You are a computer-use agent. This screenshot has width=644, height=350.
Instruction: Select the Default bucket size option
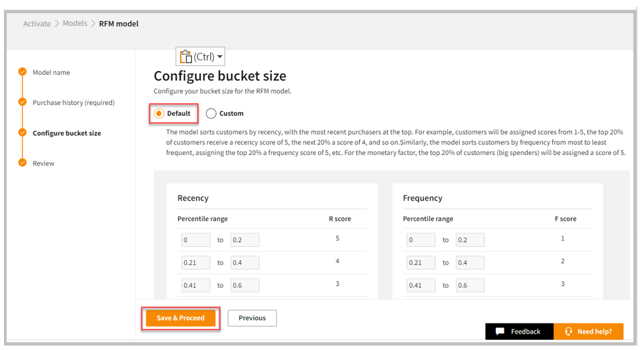pos(159,113)
